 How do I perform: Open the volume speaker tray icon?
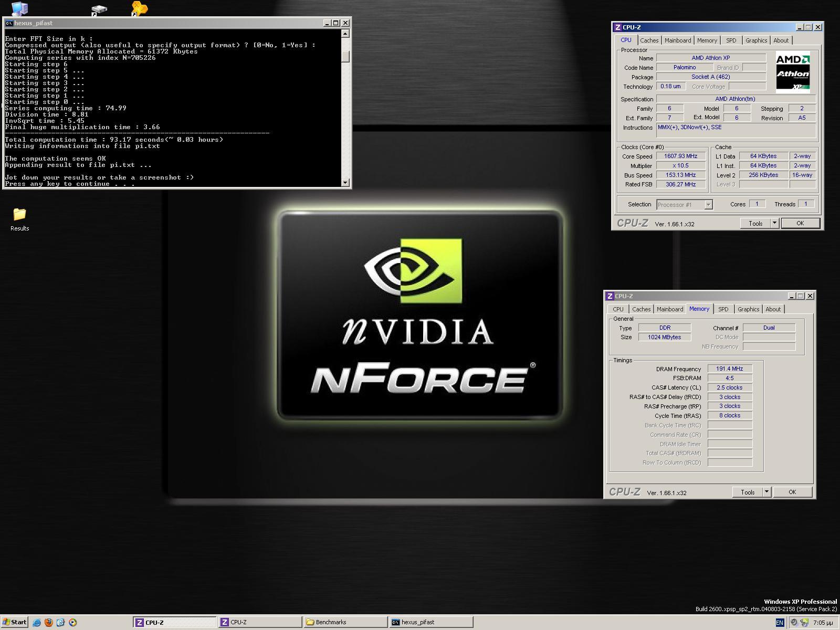794,623
